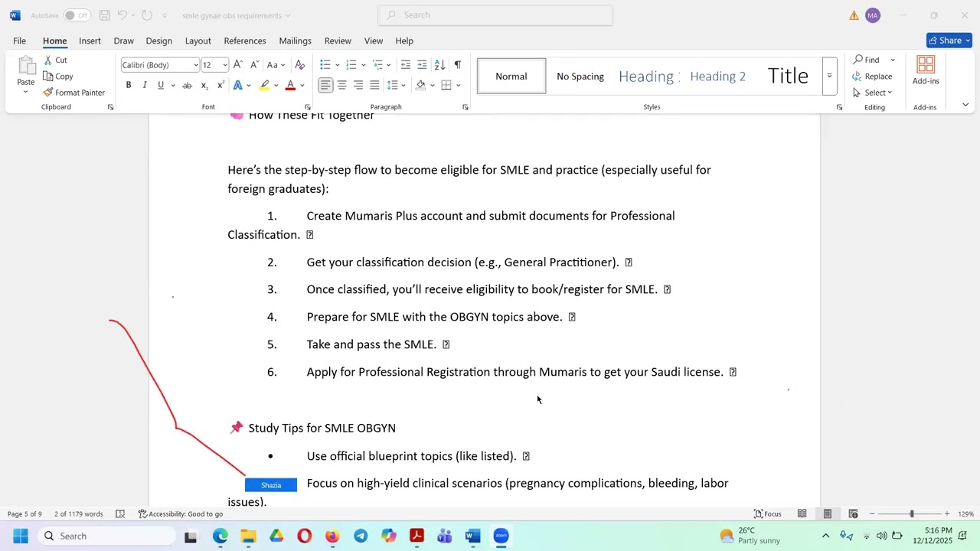Open the borders dropdown arrow
The image size is (980, 551).
click(x=458, y=85)
